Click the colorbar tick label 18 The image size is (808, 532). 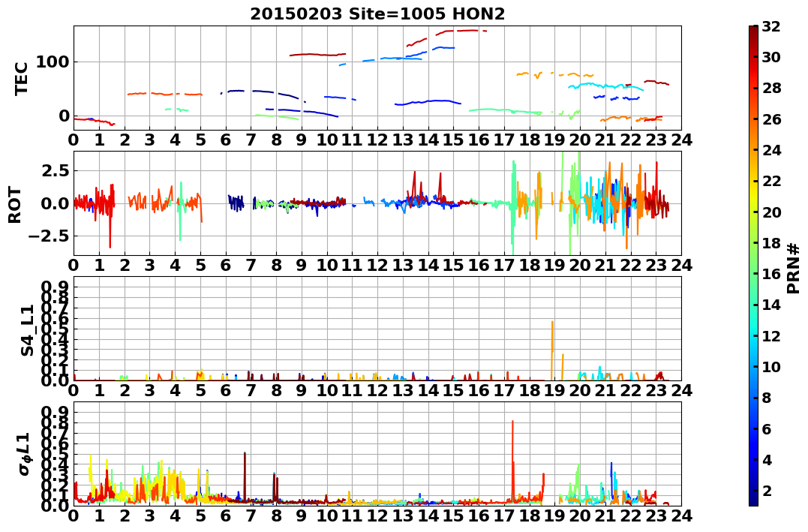coord(771,243)
